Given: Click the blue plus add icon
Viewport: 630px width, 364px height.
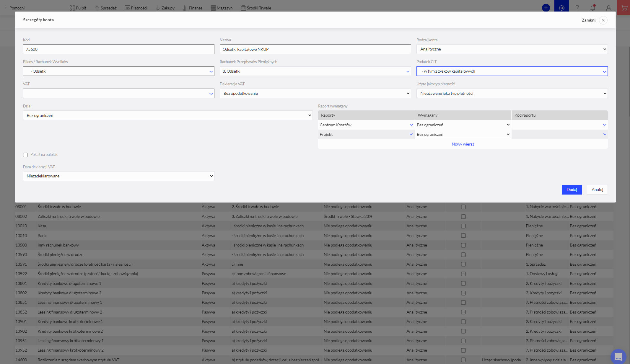Looking at the screenshot, I should [546, 8].
